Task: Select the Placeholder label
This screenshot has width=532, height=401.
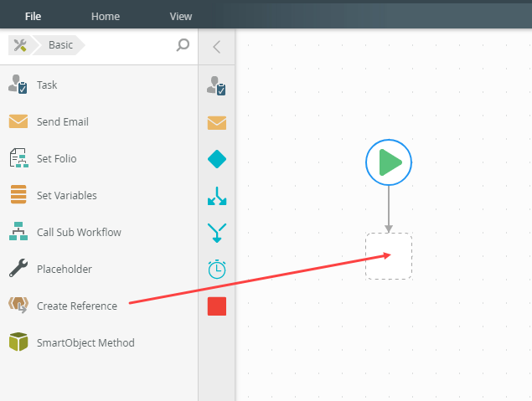Action: [x=65, y=269]
